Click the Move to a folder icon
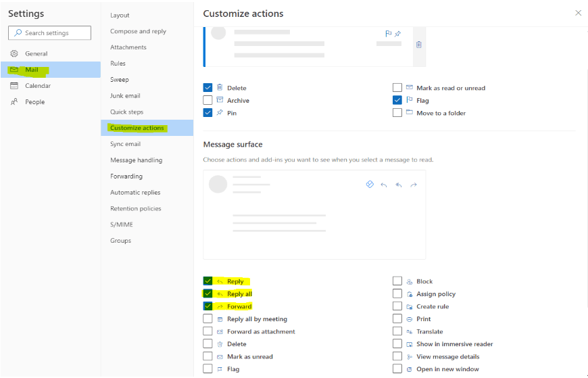The width and height of the screenshot is (588, 378). pos(410,112)
